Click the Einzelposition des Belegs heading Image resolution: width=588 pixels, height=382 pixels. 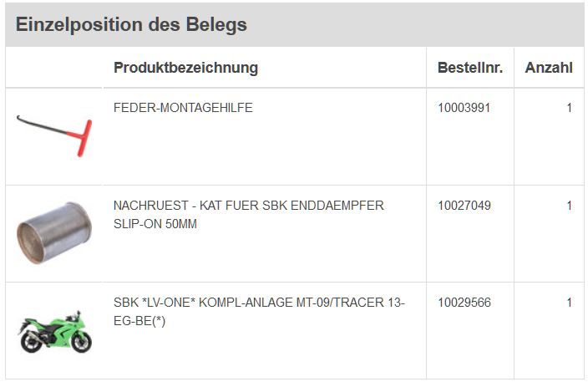[131, 24]
